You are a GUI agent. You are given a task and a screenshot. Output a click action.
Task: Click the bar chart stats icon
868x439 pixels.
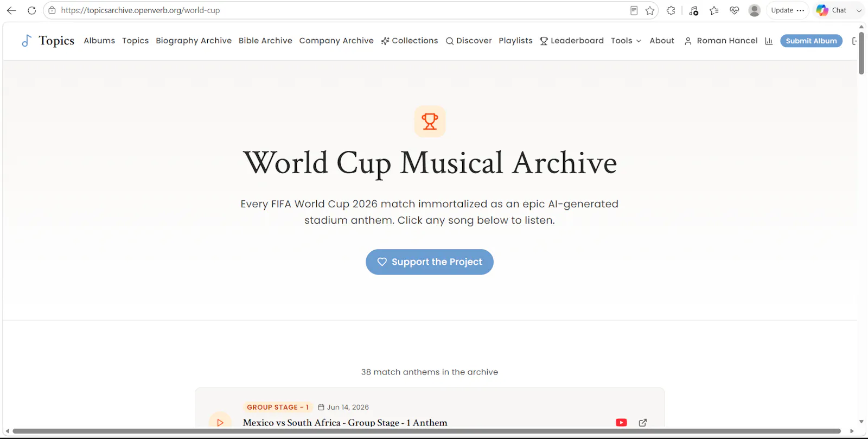(x=769, y=41)
